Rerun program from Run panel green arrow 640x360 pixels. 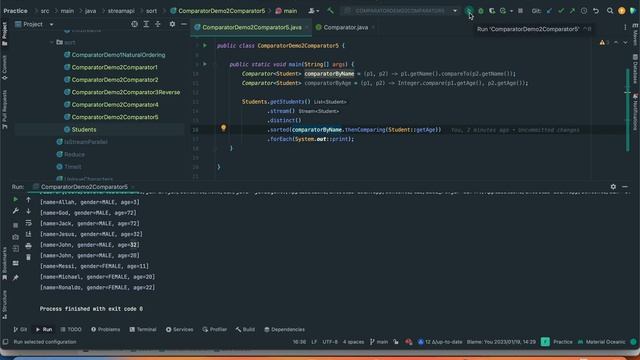(x=16, y=200)
